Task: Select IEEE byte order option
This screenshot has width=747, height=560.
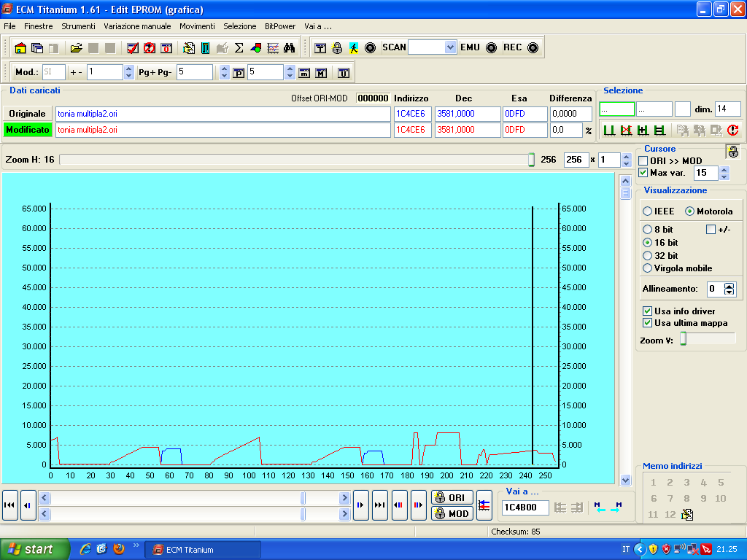Action: (x=647, y=211)
